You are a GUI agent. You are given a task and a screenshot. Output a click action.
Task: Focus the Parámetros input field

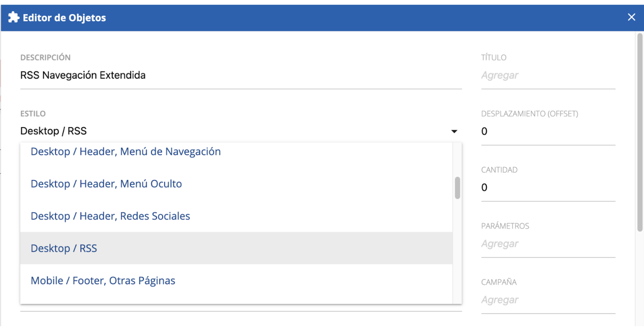(x=548, y=244)
